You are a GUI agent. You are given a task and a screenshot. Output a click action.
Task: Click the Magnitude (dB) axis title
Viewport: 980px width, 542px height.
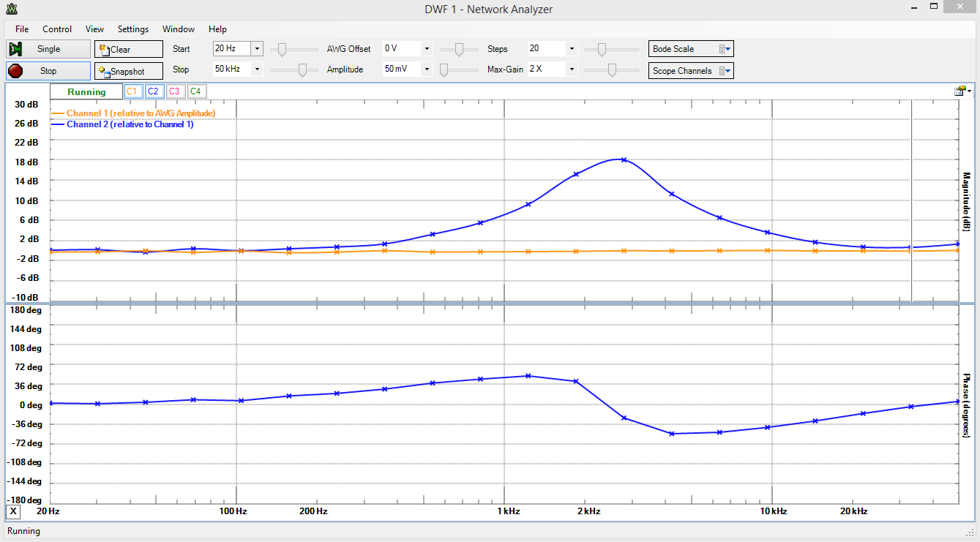click(x=966, y=202)
